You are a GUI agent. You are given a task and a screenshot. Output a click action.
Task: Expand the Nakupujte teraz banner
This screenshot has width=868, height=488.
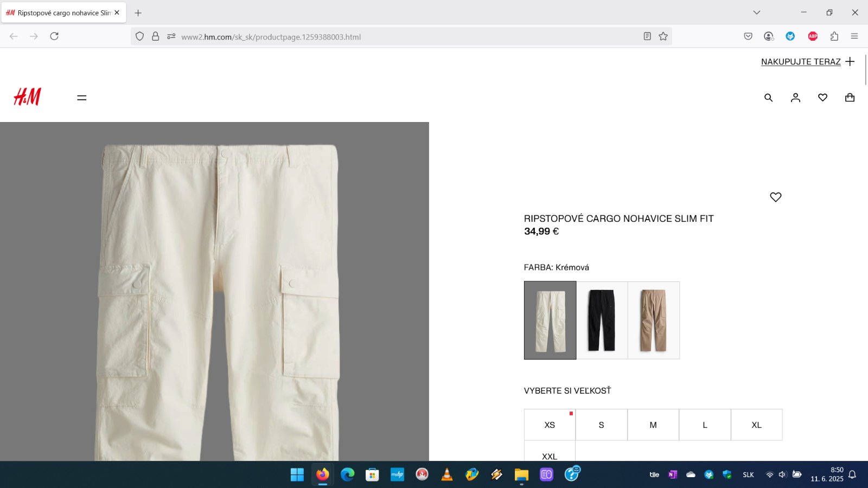[x=807, y=62]
